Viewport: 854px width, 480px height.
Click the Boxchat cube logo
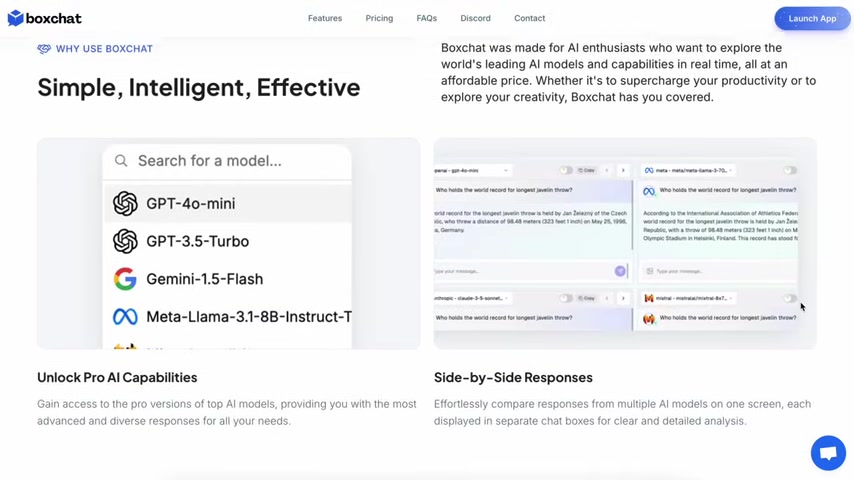[x=15, y=18]
